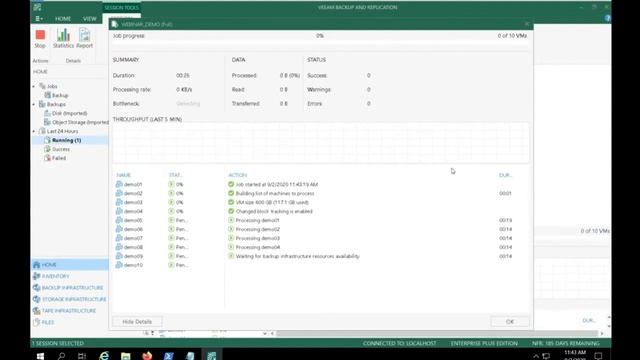The height and width of the screenshot is (360, 640).
Task: Select demo03 VM row icon
Action: click(119, 202)
